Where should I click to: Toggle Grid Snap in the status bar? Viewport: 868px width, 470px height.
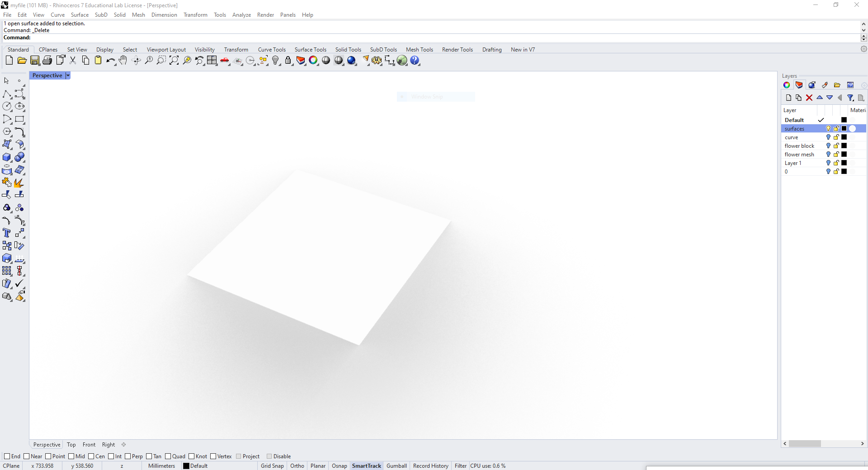(x=272, y=466)
